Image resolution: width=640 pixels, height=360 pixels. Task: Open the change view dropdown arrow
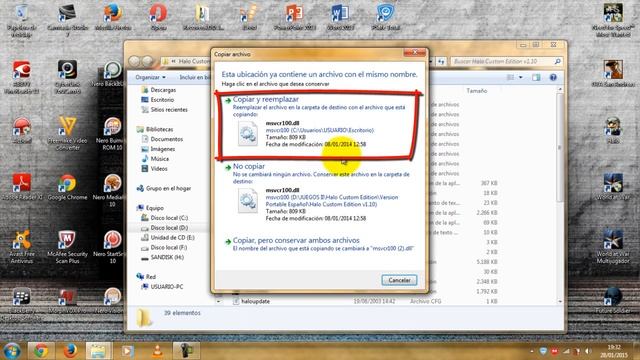coord(520,77)
